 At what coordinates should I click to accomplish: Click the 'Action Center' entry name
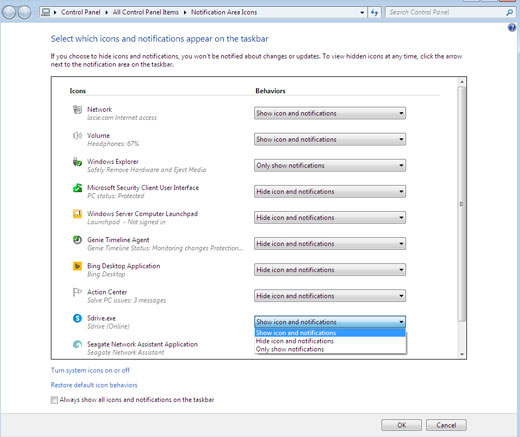click(x=107, y=292)
